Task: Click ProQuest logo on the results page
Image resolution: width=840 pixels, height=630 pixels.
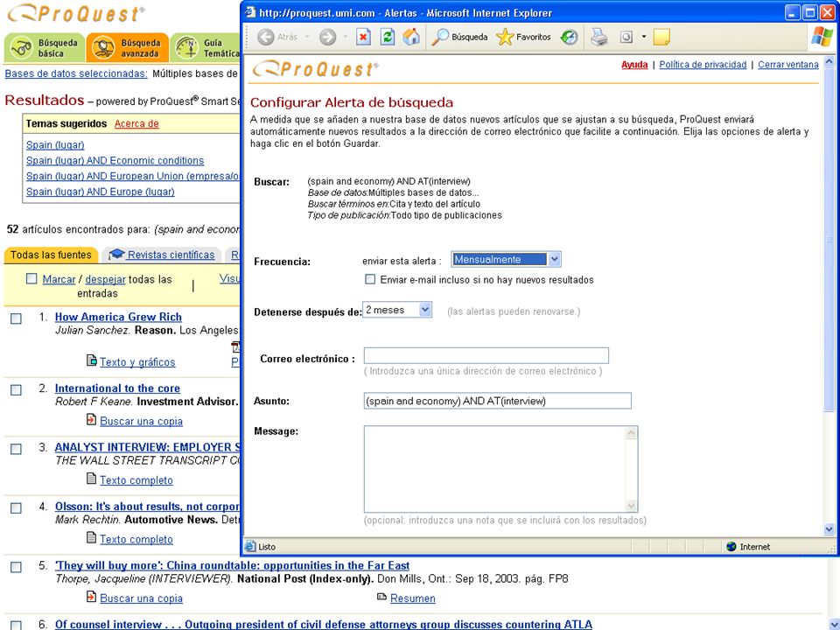Action: (x=75, y=13)
